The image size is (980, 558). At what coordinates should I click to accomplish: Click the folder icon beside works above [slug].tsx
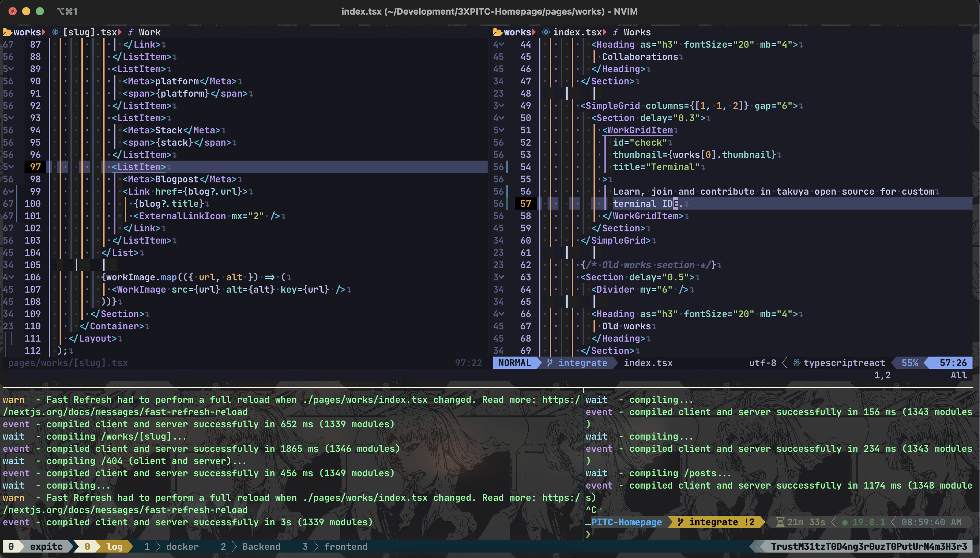click(7, 32)
